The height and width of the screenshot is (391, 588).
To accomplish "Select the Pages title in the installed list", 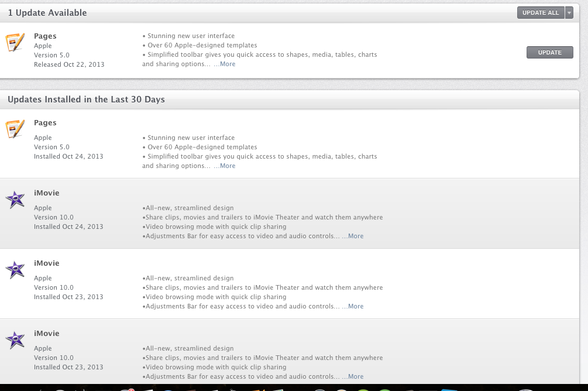I will (x=45, y=123).
